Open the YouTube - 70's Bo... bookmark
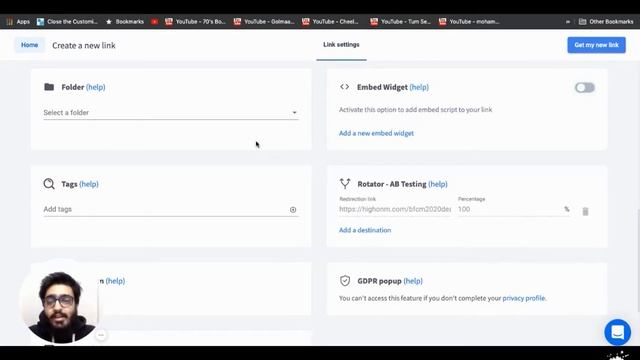Screen dimensions: 640x360 196,22
